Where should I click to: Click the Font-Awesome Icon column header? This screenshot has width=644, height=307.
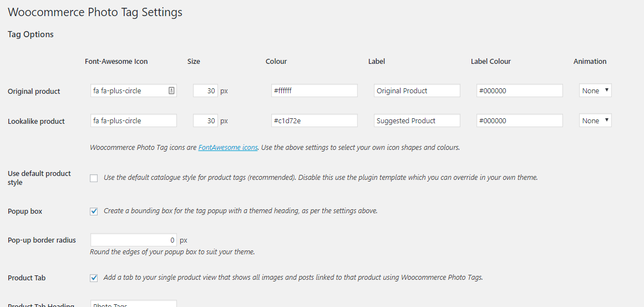[116, 62]
